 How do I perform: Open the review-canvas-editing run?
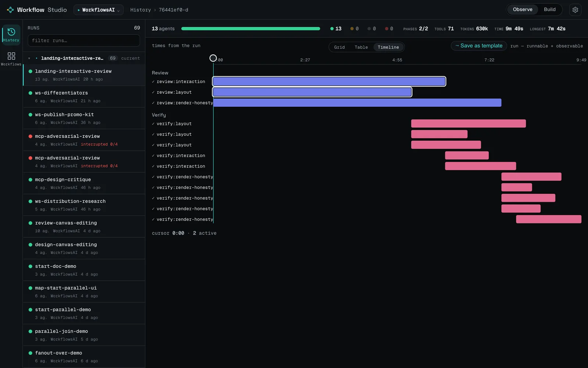click(x=84, y=227)
